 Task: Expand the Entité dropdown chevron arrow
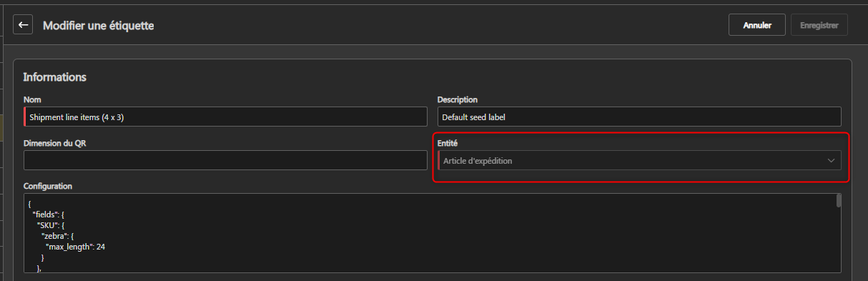point(831,161)
